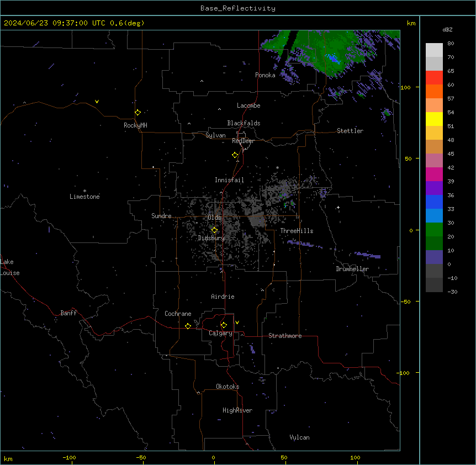Pick the light gray 70-80 dBZ legend swatch
This screenshot has width=476, height=465.
pos(434,50)
